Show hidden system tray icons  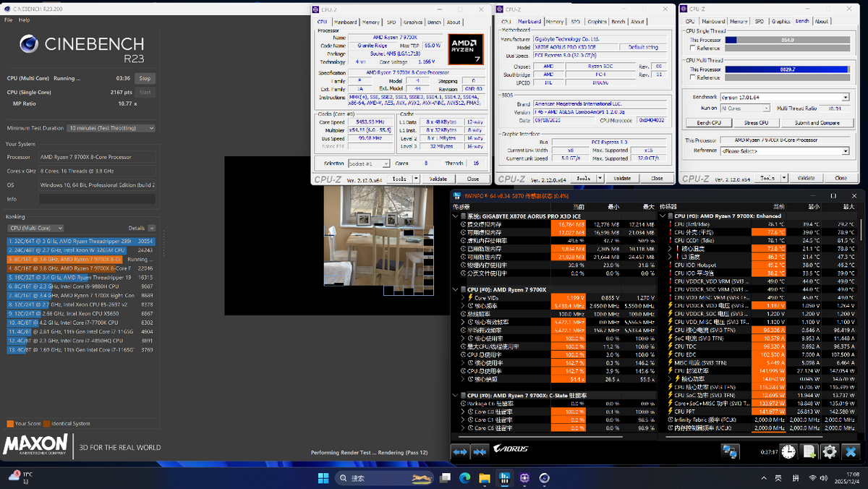[x=763, y=478]
